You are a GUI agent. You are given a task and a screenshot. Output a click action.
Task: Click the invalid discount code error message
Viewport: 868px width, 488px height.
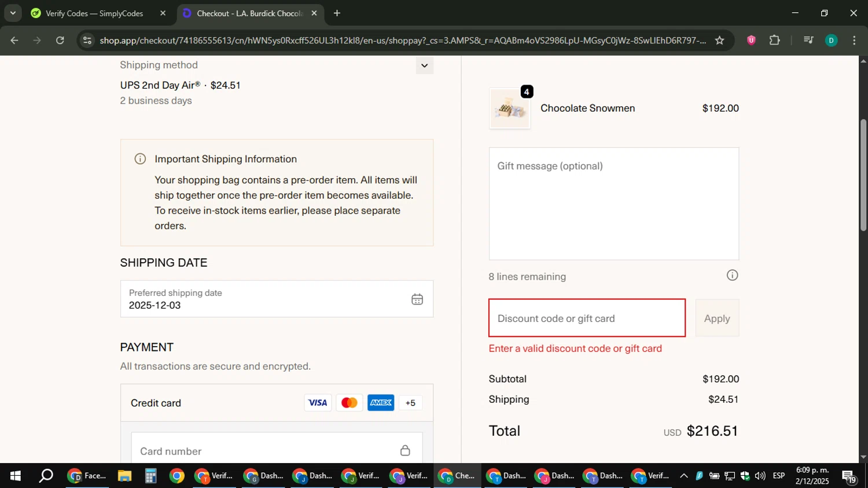(575, 348)
